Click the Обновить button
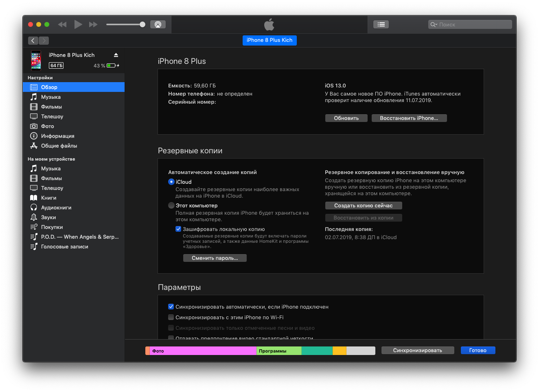 pyautogui.click(x=346, y=118)
